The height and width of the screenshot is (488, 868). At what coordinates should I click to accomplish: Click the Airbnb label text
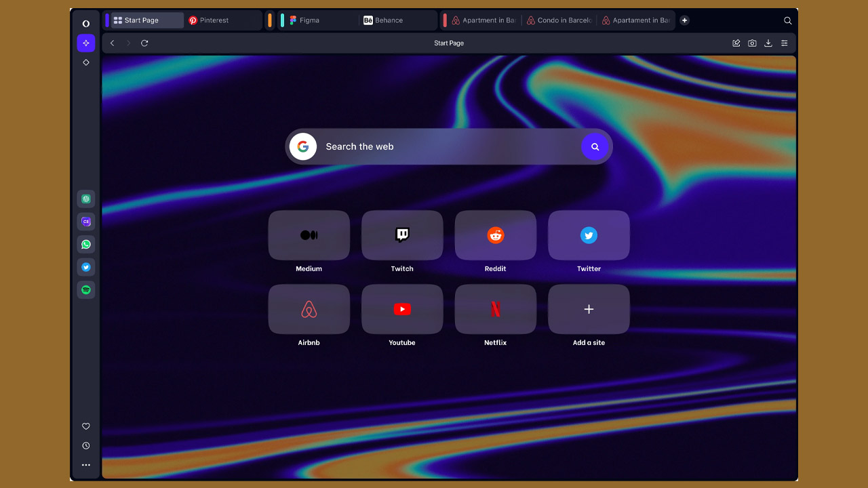tap(309, 343)
